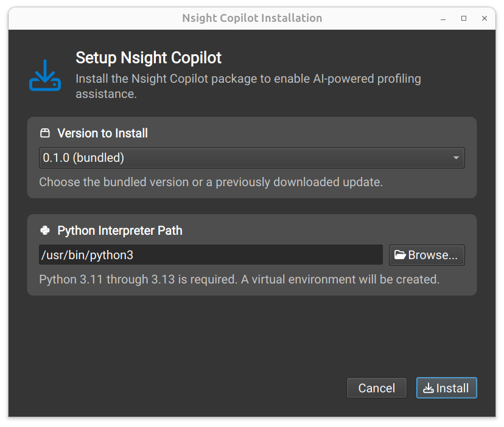Click the 'Nsight Copilot Installation' window title

click(x=252, y=18)
